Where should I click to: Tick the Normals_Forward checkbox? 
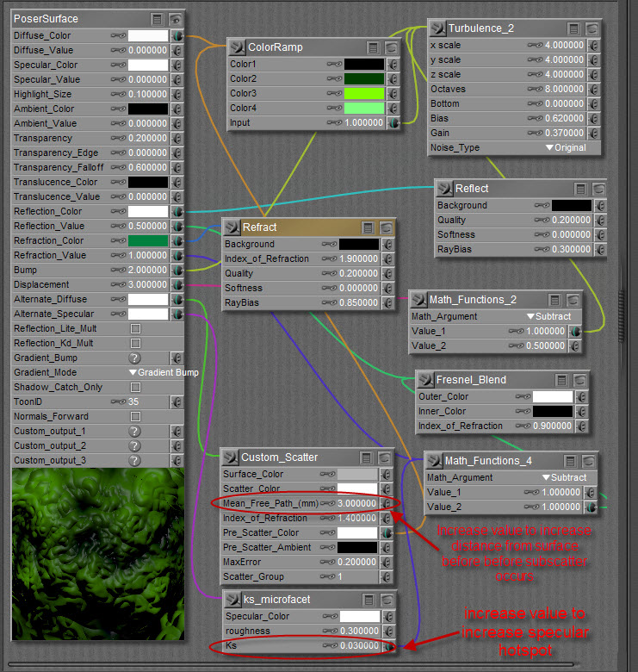(x=136, y=417)
